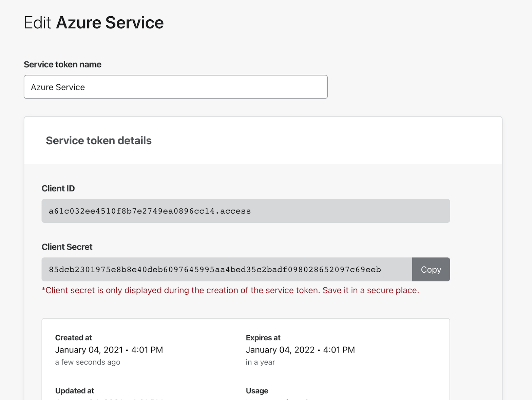Click the Expires at label
The image size is (532, 400).
[263, 338]
